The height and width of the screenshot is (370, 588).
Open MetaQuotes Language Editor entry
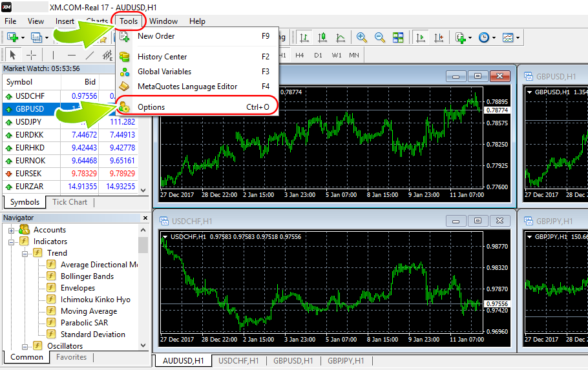pos(198,87)
